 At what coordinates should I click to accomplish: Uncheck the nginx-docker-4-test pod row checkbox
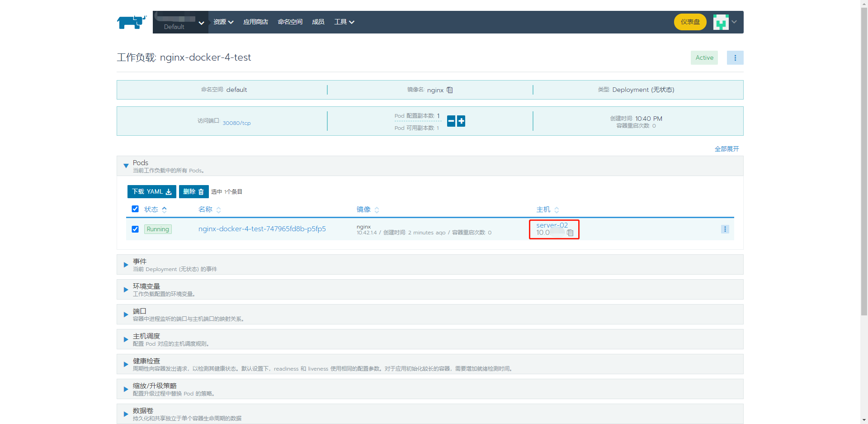tap(135, 229)
